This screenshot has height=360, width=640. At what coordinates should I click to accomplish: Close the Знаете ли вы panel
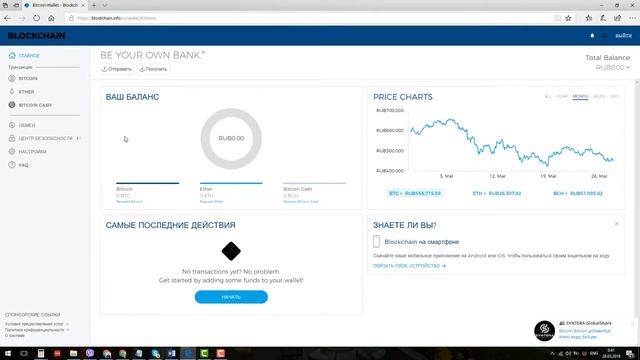click(x=617, y=224)
